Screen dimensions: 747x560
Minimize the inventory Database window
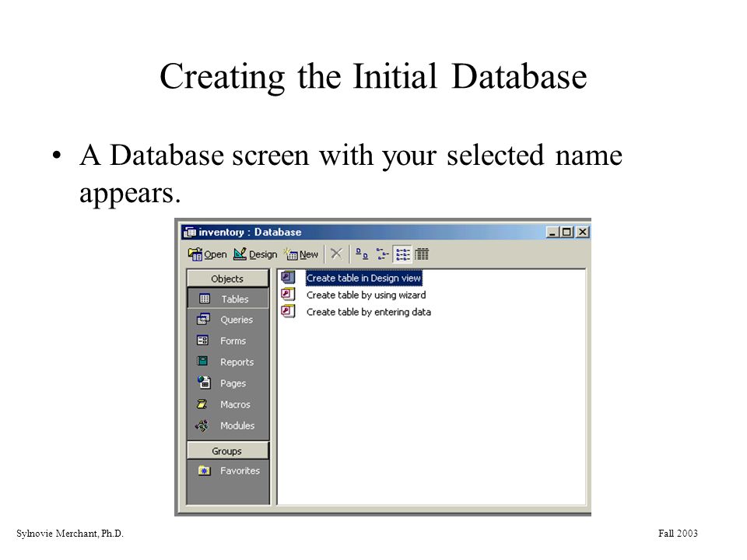(x=552, y=232)
